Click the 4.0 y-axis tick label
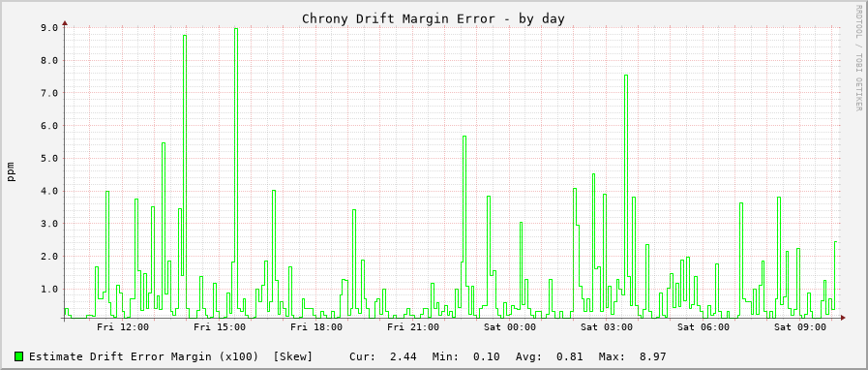Viewport: 868px width, 370px height. click(x=49, y=191)
